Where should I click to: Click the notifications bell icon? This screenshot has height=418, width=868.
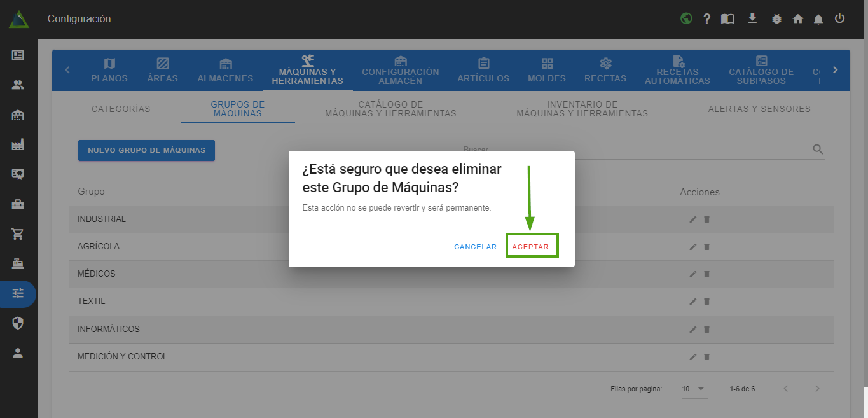click(x=818, y=19)
